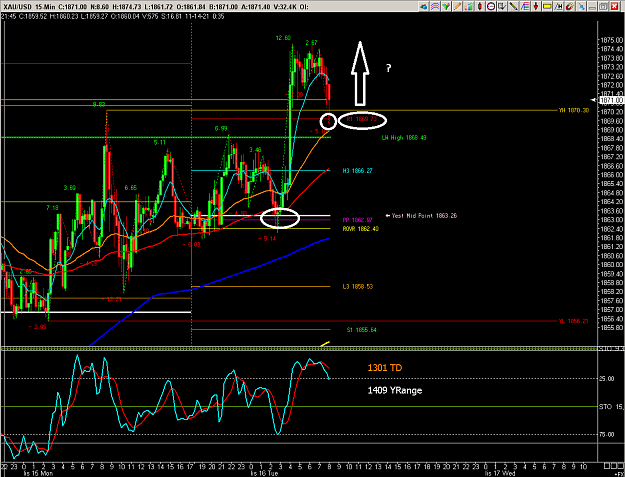
Task: Click the blue pushpin icon
Action: tap(581, 6)
